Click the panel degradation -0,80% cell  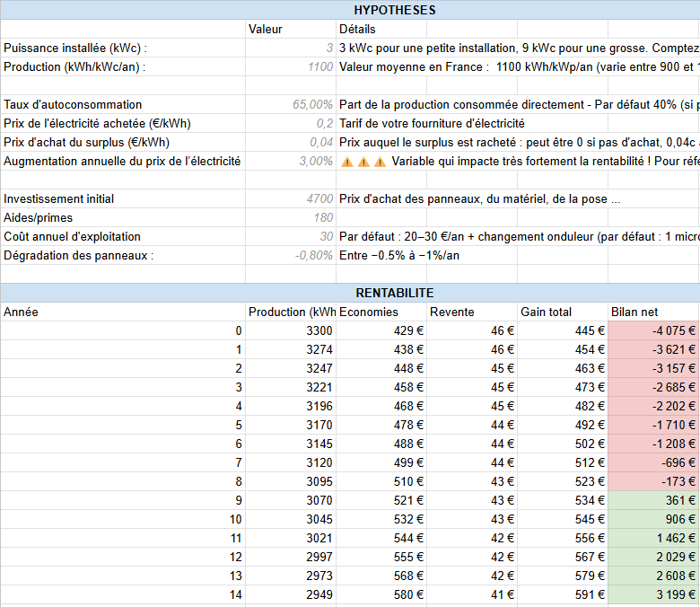tap(291, 256)
